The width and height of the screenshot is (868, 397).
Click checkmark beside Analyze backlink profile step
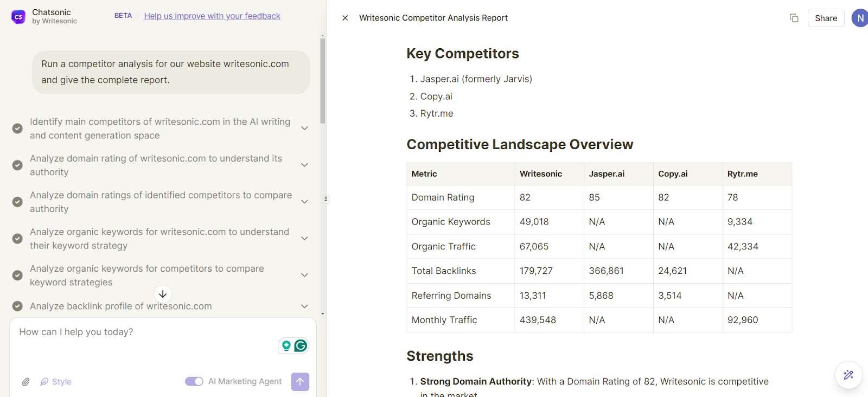(17, 306)
